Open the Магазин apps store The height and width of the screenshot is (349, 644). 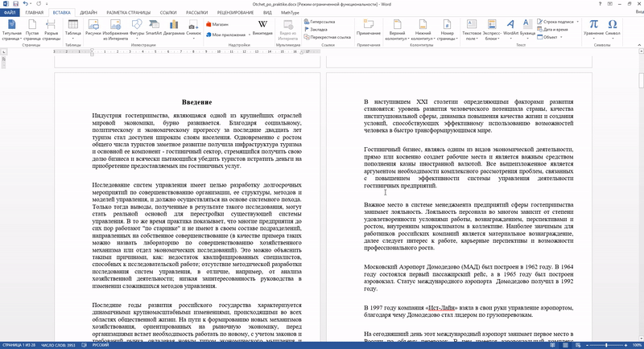[217, 24]
